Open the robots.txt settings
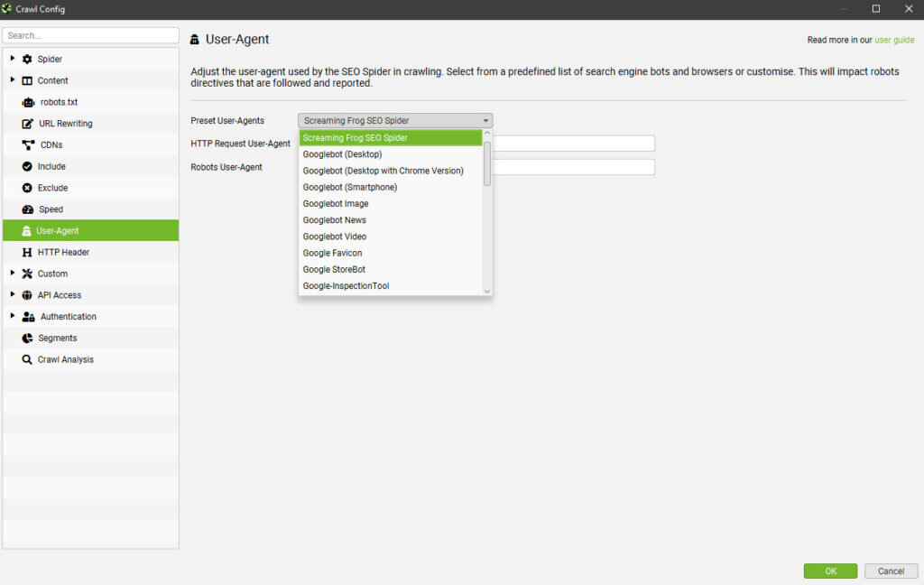The height and width of the screenshot is (585, 924). point(91,102)
